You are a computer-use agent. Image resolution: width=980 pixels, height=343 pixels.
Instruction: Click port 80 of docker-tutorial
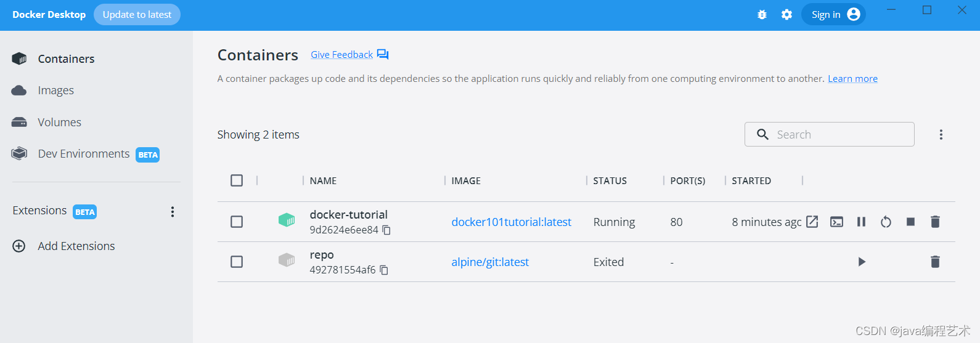click(x=676, y=222)
